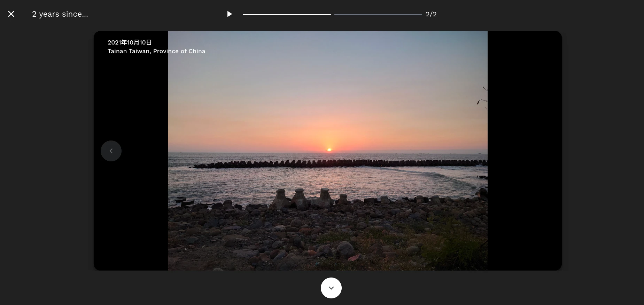Play the memory slideshow
Screen dimensions: 644x305
pyautogui.click(x=229, y=14)
